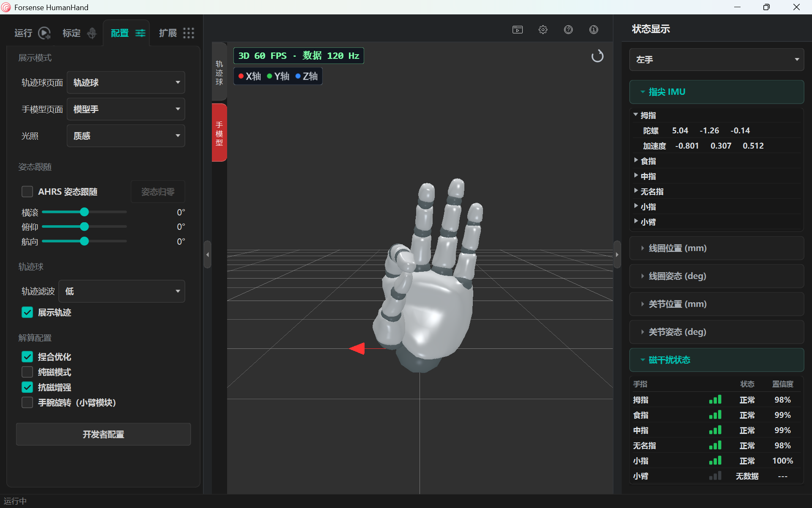Open 手模型页面 dropdown showing 模型手
Image resolution: width=812 pixels, height=508 pixels.
click(126, 109)
